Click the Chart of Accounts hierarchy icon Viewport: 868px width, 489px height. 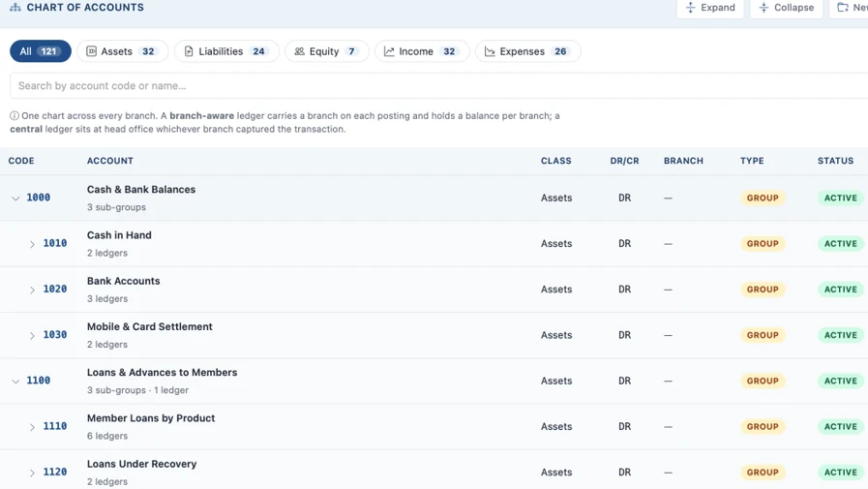point(15,7)
